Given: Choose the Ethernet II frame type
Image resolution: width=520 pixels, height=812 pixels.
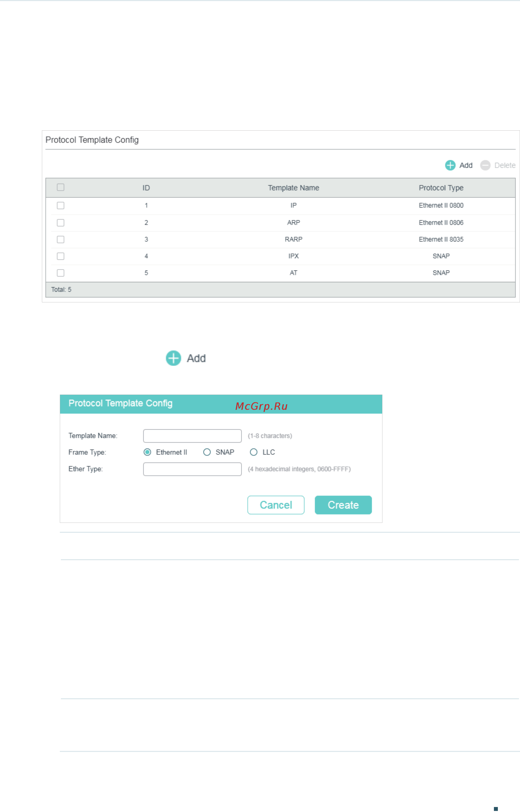Looking at the screenshot, I should (x=147, y=452).
